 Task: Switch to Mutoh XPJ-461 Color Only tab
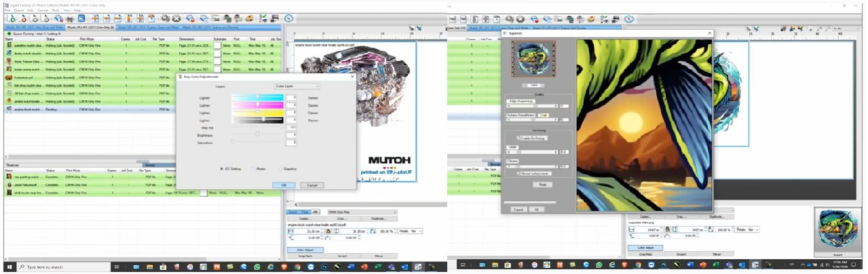coord(90,27)
